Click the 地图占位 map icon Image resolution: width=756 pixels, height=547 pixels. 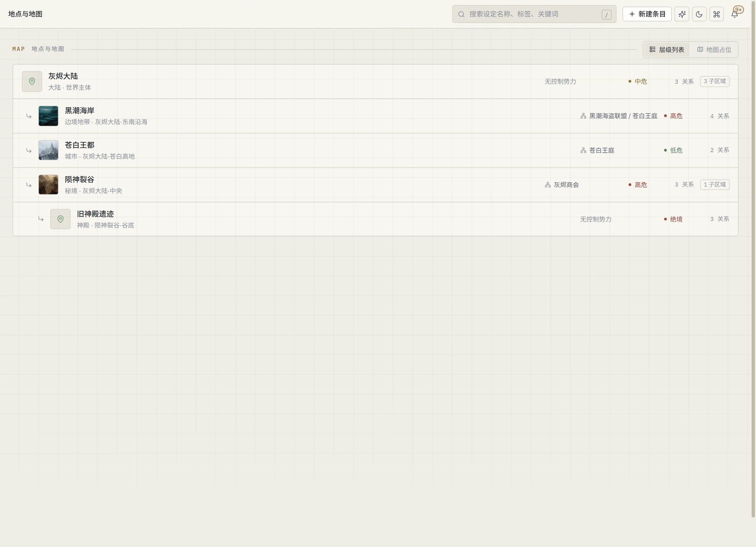click(700, 49)
